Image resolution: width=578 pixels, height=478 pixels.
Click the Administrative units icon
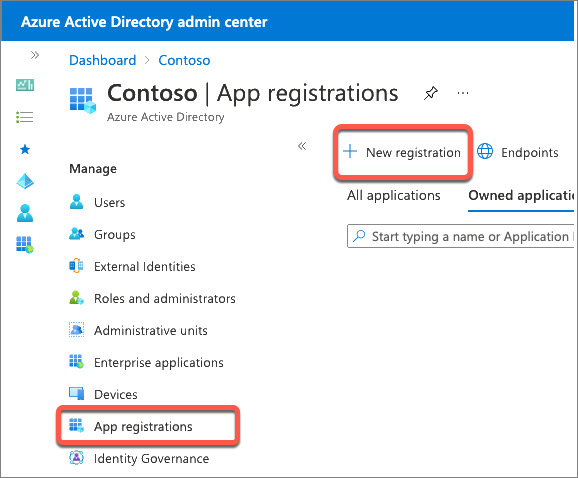pyautogui.click(x=76, y=330)
